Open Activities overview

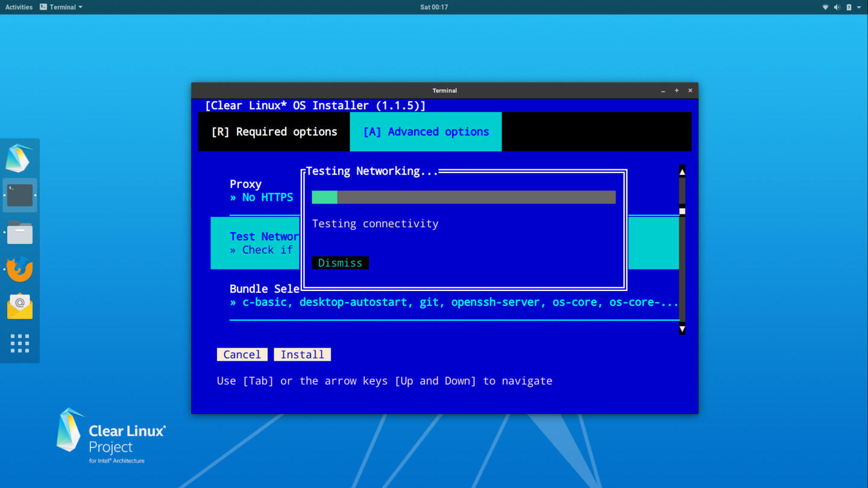[19, 7]
